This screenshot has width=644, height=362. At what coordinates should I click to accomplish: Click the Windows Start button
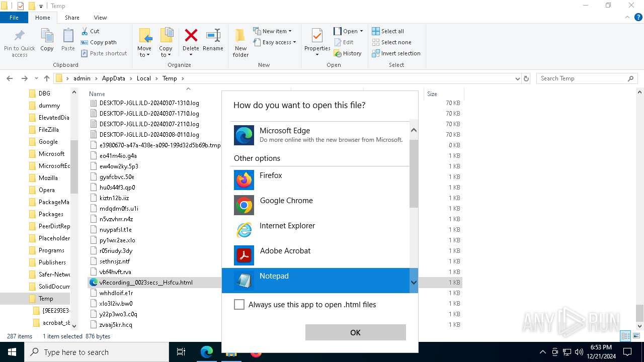click(12, 352)
